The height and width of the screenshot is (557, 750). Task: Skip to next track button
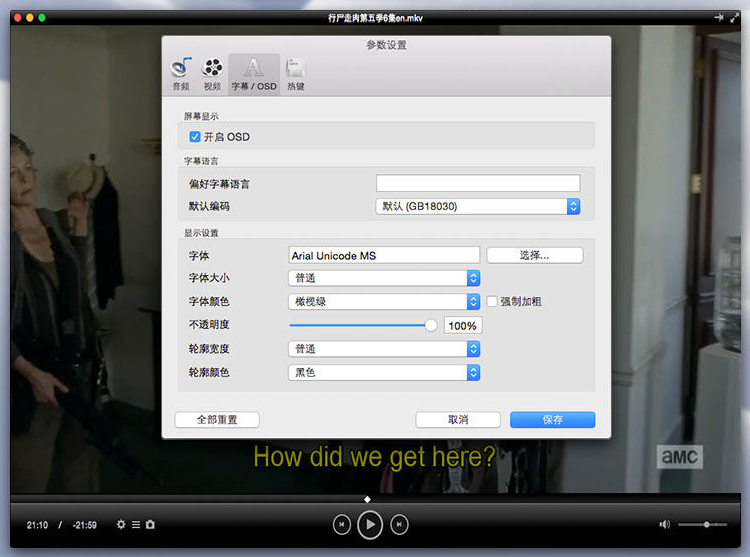point(399,524)
